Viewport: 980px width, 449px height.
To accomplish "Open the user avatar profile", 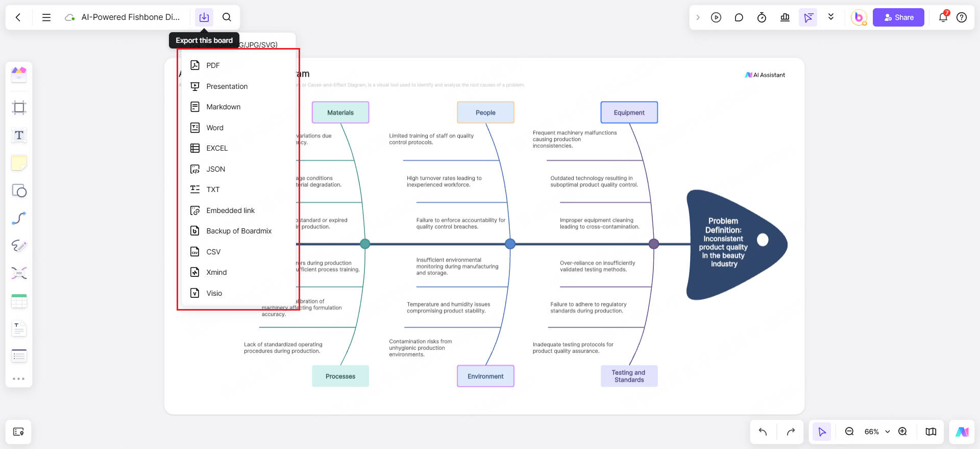I will (x=859, y=17).
